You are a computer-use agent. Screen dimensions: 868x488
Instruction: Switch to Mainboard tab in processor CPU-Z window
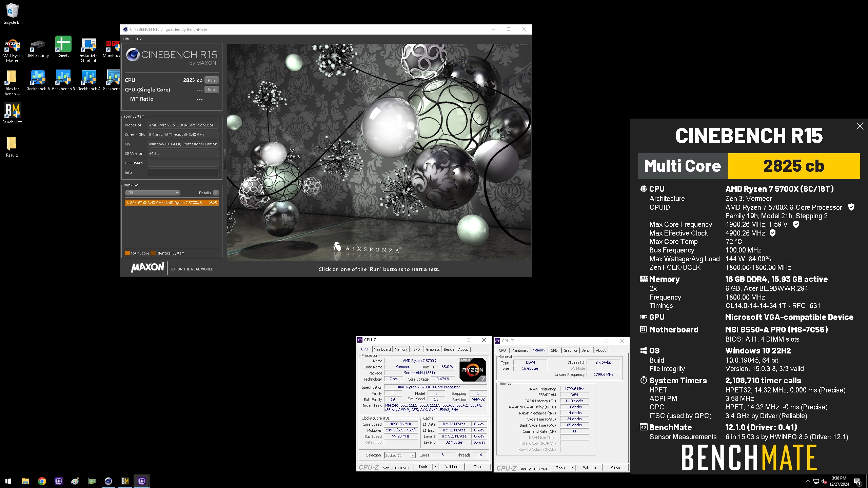click(382, 349)
